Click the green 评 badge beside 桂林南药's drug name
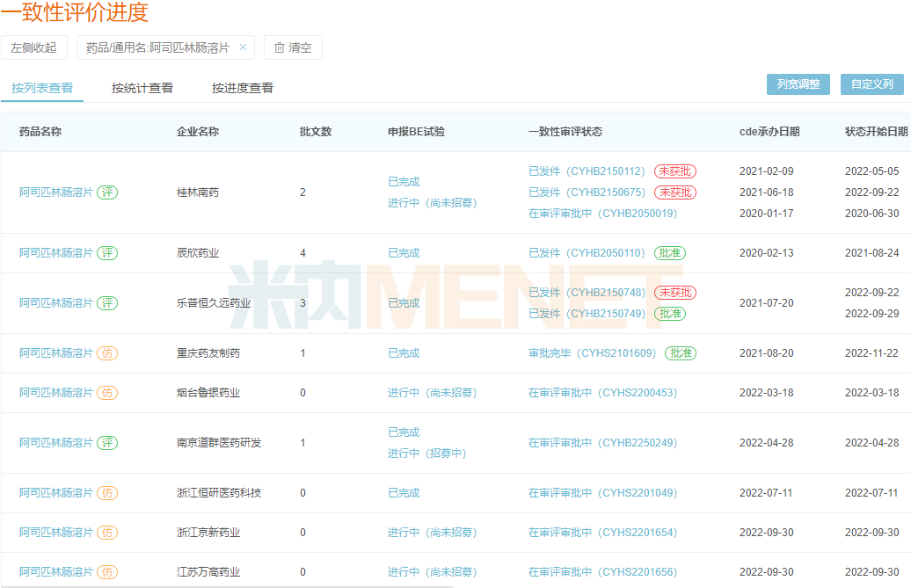 [x=107, y=192]
